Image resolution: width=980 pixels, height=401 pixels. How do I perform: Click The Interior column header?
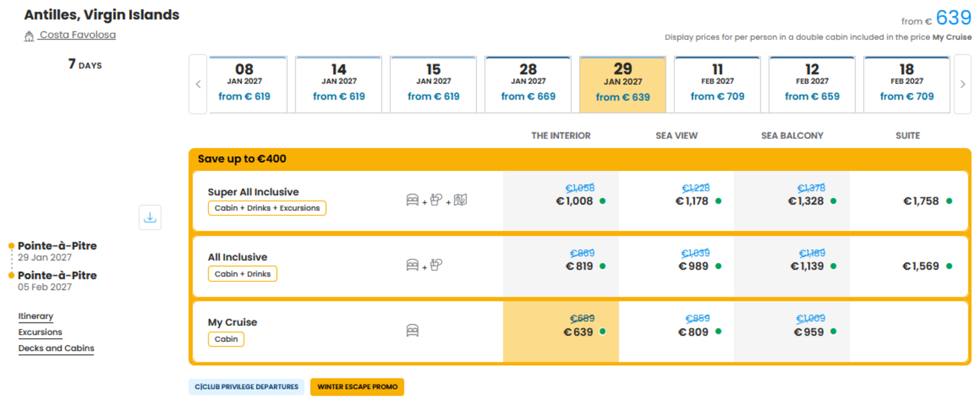pos(561,136)
